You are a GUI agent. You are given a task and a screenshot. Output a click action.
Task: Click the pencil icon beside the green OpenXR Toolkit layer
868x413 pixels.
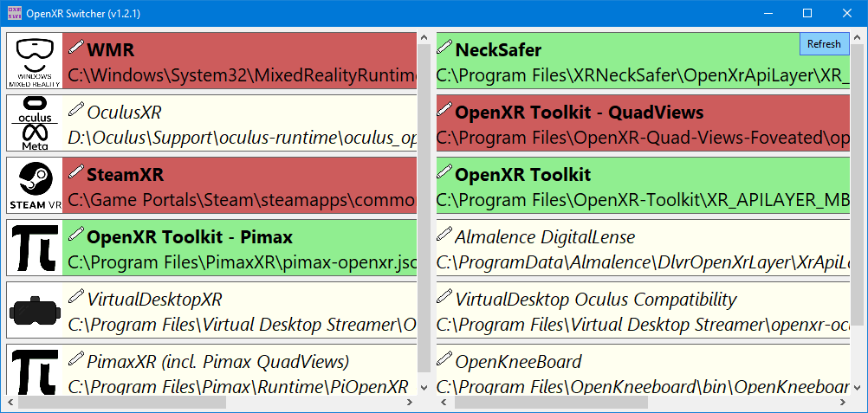point(444,171)
